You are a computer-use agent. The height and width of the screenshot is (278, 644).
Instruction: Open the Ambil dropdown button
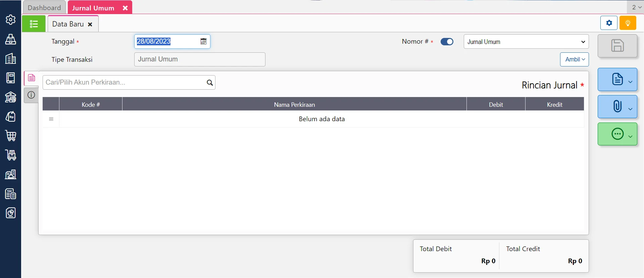[574, 59]
